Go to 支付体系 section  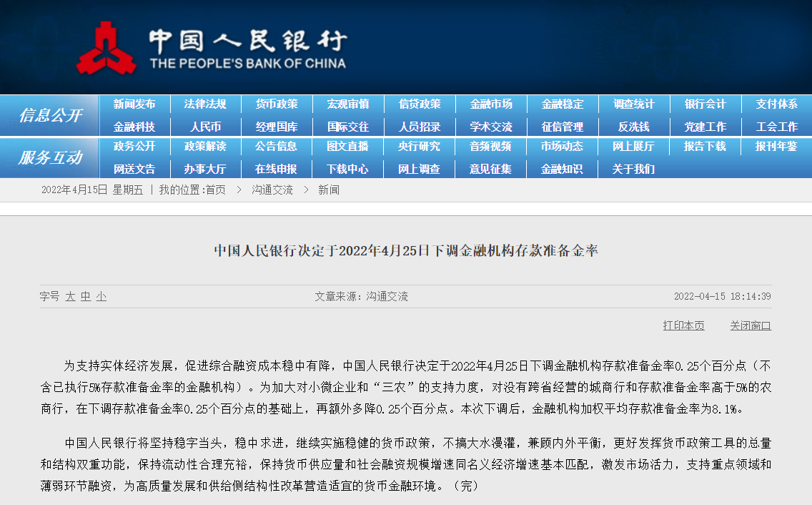pyautogui.click(x=777, y=104)
